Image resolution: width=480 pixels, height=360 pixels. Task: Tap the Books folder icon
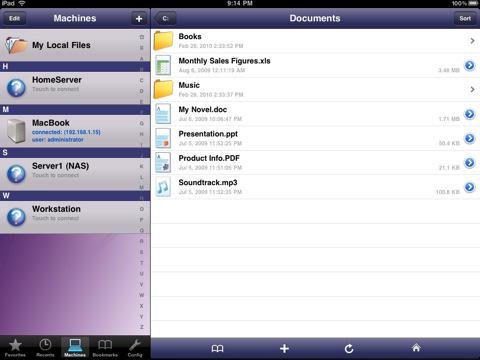(x=163, y=41)
